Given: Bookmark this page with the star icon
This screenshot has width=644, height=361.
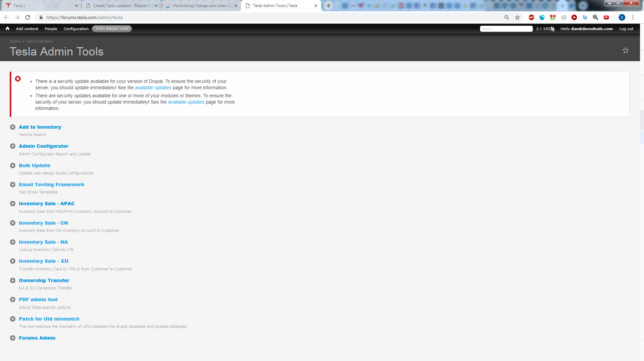Looking at the screenshot, I should [x=517, y=17].
